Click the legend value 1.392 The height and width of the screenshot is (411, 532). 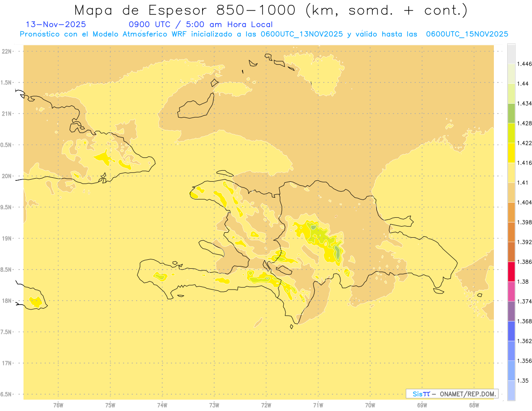point(524,242)
